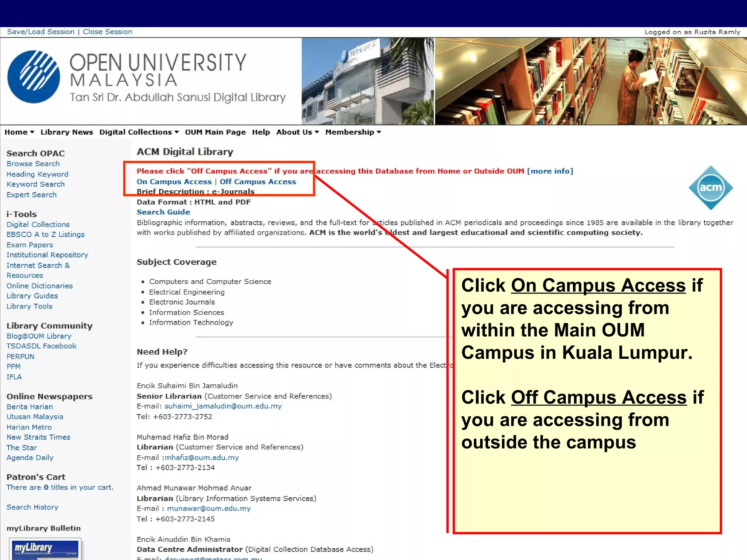The image size is (747, 560).
Task: Expand the Membership menu dropdown
Action: (353, 132)
